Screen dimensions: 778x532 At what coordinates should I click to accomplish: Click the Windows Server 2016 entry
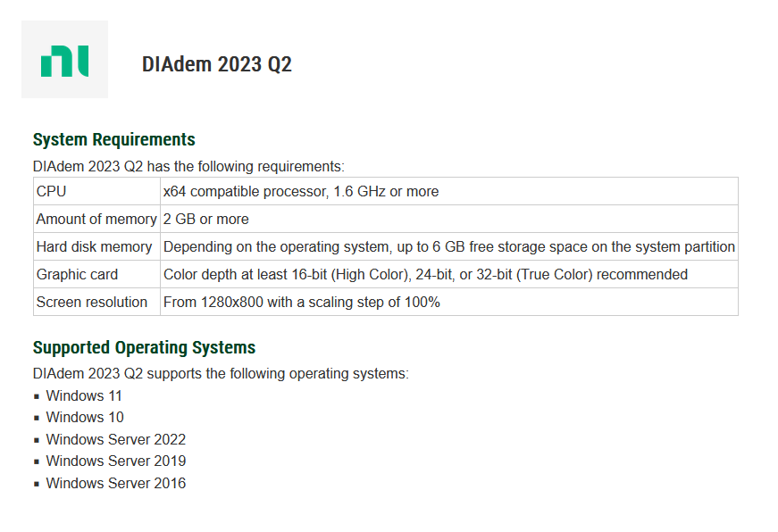pyautogui.click(x=116, y=483)
